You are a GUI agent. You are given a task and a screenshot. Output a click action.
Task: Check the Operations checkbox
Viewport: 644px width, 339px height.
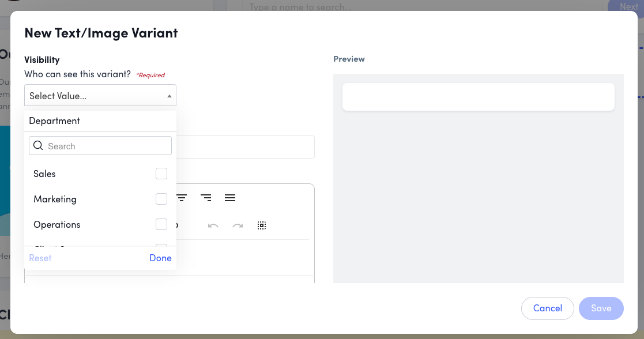point(161,224)
